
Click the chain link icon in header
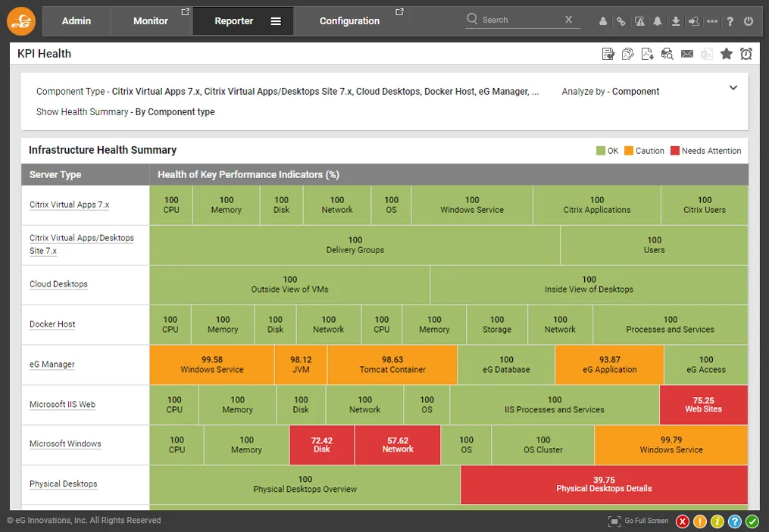(621, 21)
